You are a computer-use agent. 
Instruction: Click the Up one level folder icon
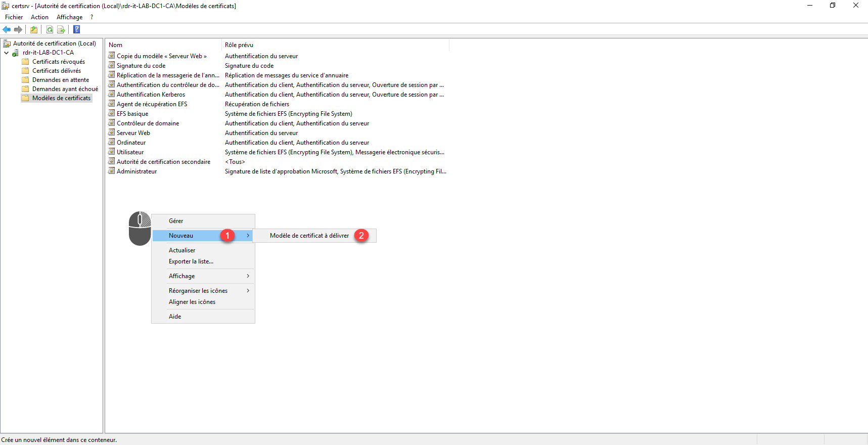pos(34,29)
